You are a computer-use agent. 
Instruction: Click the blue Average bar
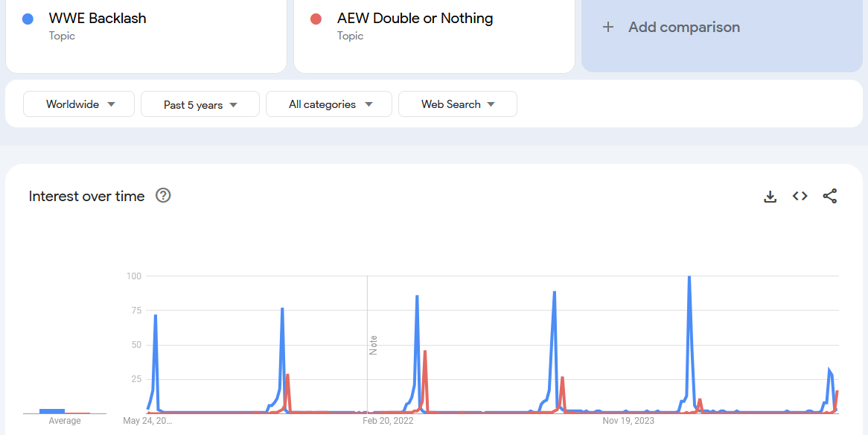coord(52,410)
